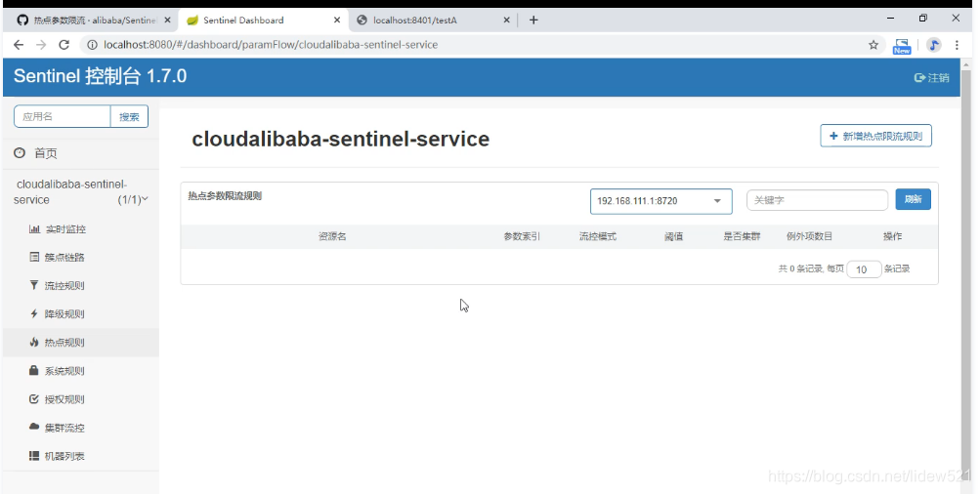Click the checkmark icon beside 授权规则

tap(34, 399)
